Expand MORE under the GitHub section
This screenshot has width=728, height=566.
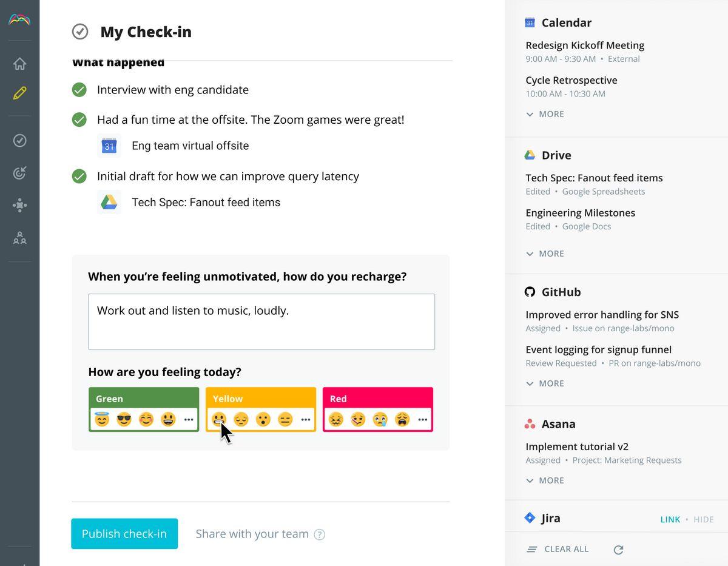pyautogui.click(x=545, y=383)
